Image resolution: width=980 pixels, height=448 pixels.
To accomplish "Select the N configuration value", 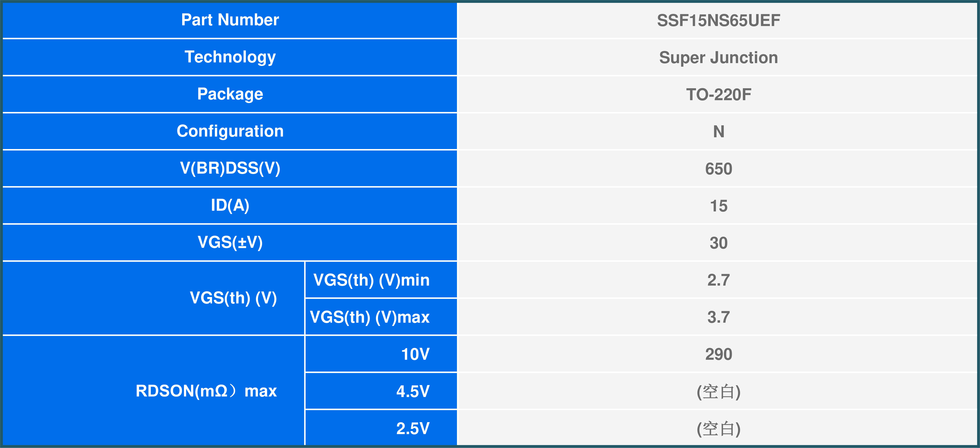I will tap(718, 132).
